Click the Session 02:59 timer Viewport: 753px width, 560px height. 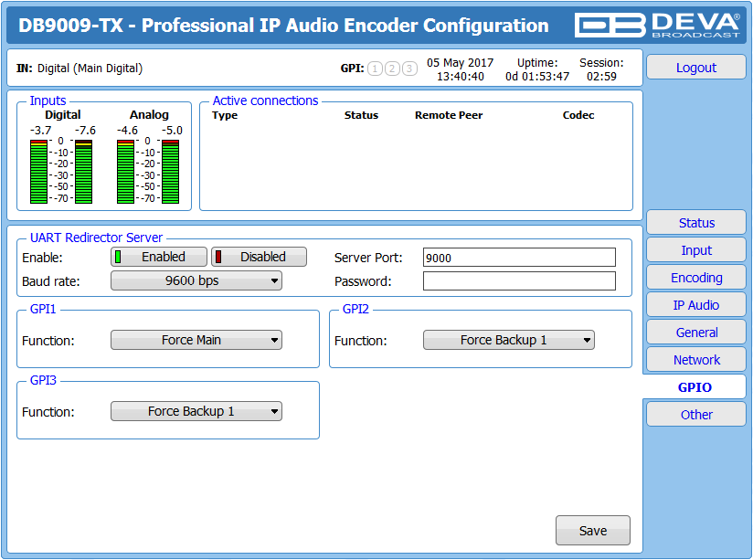pyautogui.click(x=601, y=77)
